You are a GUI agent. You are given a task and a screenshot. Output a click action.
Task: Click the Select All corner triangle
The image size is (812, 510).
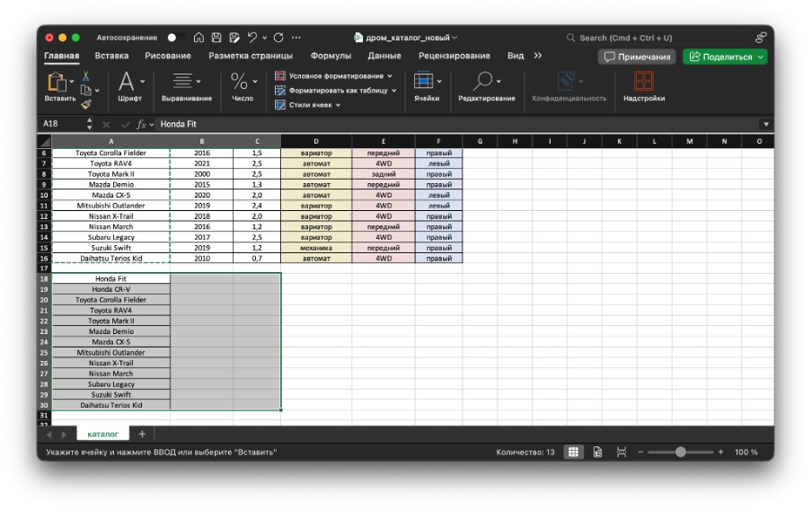[x=45, y=141]
